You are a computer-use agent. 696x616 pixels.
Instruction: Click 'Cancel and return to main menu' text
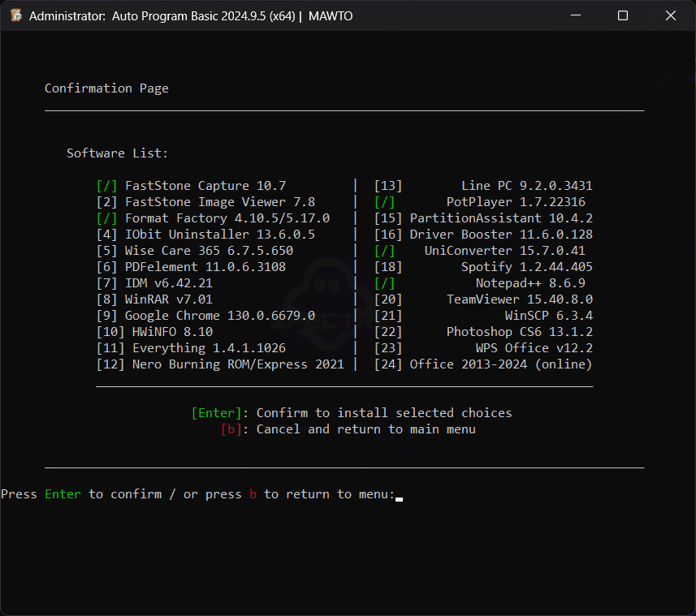(x=366, y=429)
